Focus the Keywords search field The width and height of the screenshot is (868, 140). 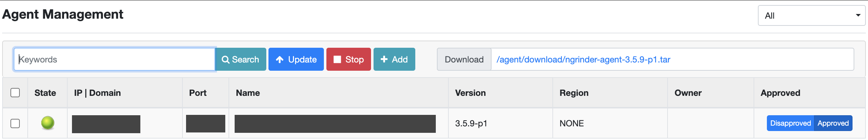point(114,59)
